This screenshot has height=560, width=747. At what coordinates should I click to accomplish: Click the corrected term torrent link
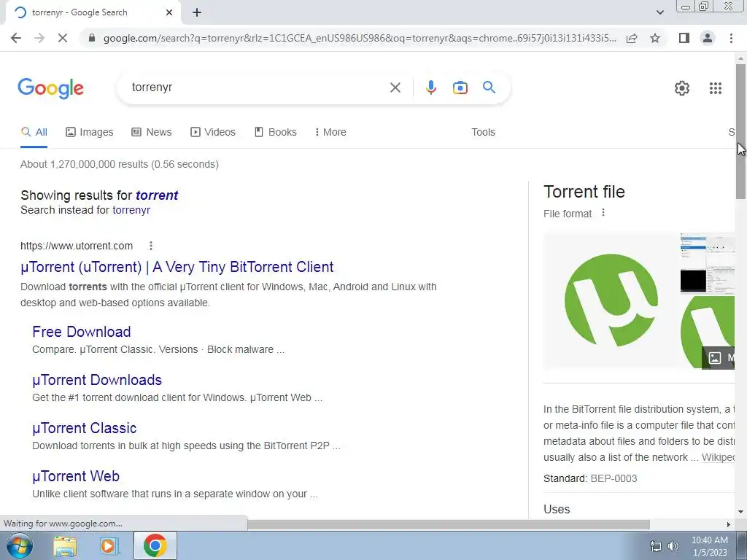[157, 195]
